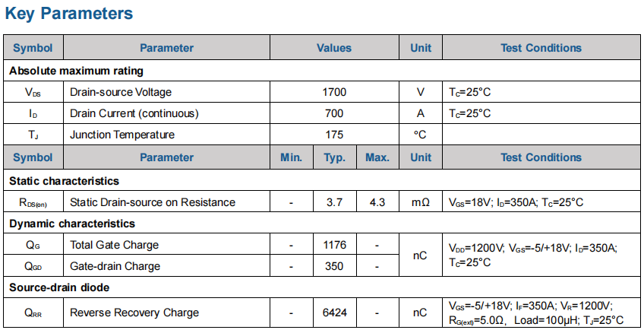Select the 1176 gate charge value
Viewport: 644px width, 330px height.
[335, 245]
